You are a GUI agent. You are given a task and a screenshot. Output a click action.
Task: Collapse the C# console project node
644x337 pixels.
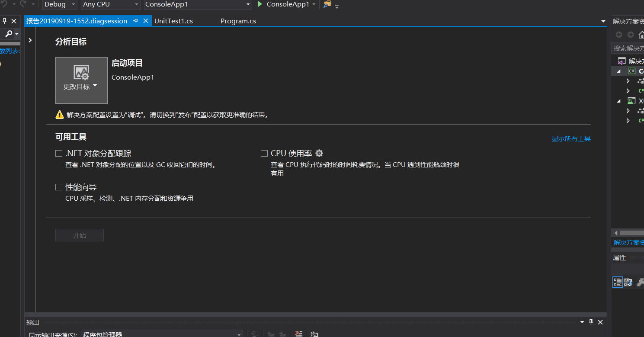coord(619,71)
